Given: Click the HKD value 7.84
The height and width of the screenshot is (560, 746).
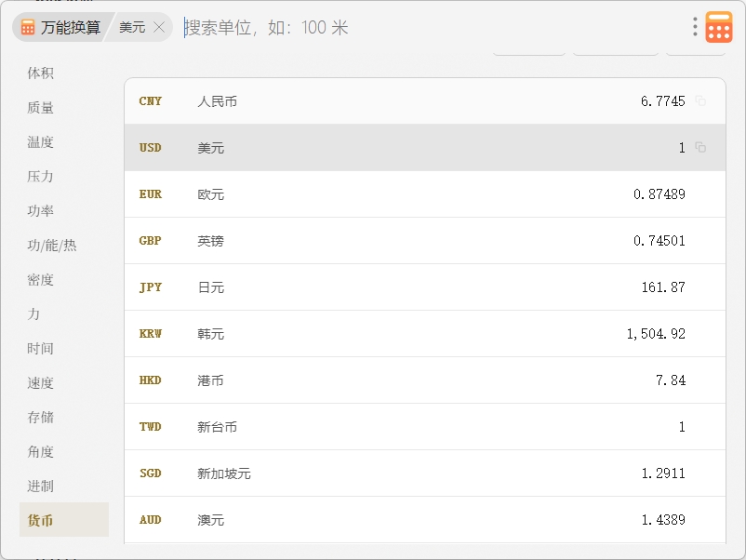Looking at the screenshot, I should click(x=671, y=380).
